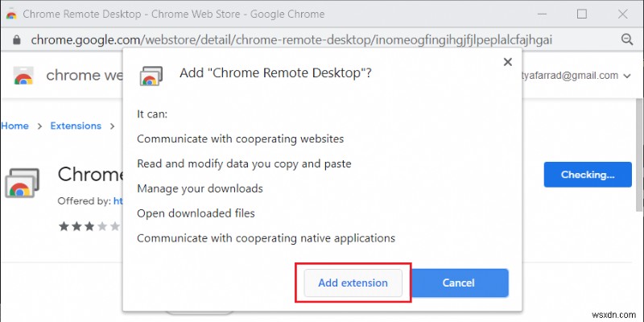Image resolution: width=644 pixels, height=322 pixels.
Task: Expand the Gmail account dropdown
Action: pos(625,76)
